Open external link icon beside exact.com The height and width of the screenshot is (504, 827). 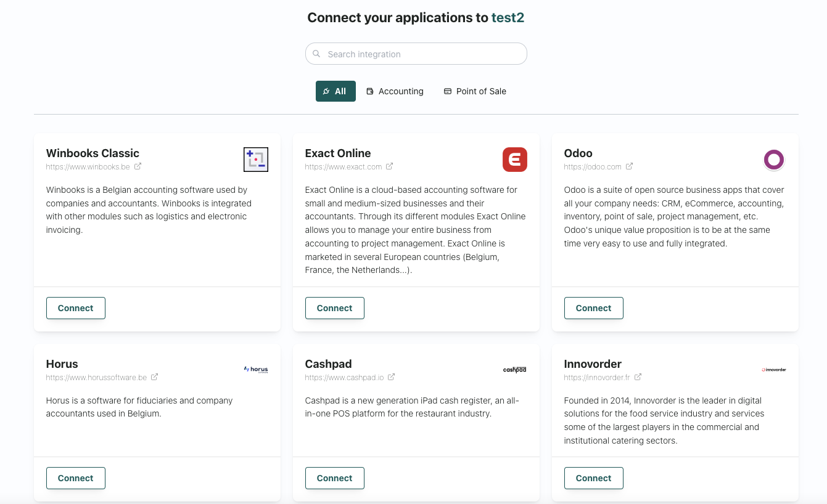coord(390,166)
